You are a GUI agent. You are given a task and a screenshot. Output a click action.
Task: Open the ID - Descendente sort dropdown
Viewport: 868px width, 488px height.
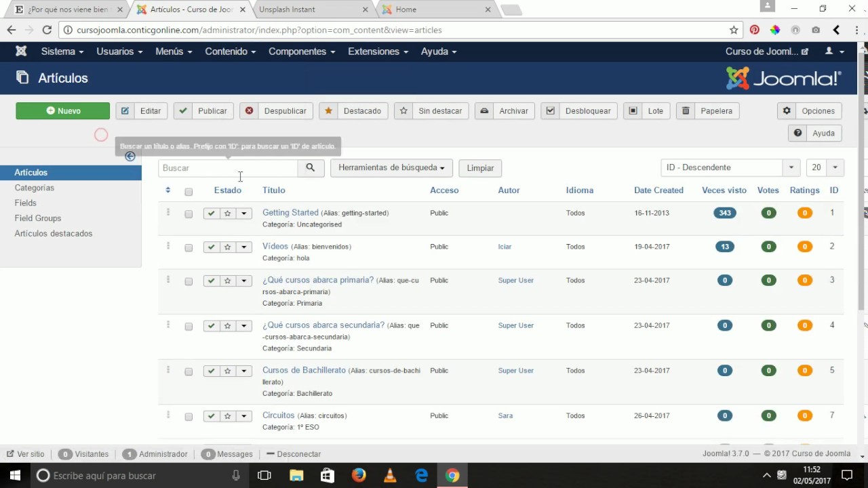[x=730, y=167]
